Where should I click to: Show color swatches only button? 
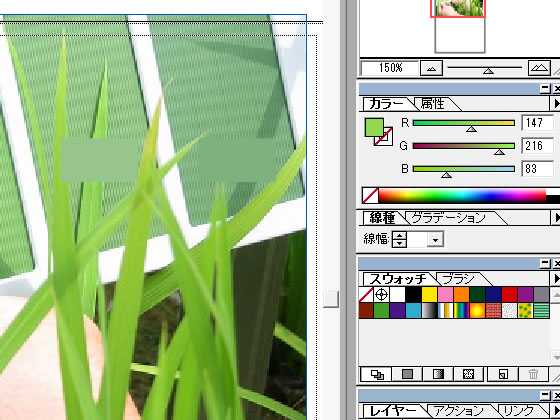pyautogui.click(x=407, y=374)
